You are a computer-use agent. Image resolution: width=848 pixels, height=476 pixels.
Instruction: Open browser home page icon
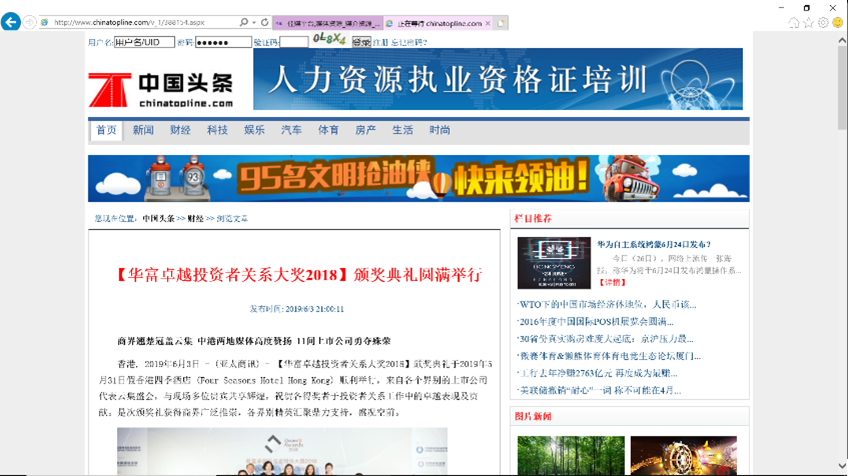tap(793, 23)
